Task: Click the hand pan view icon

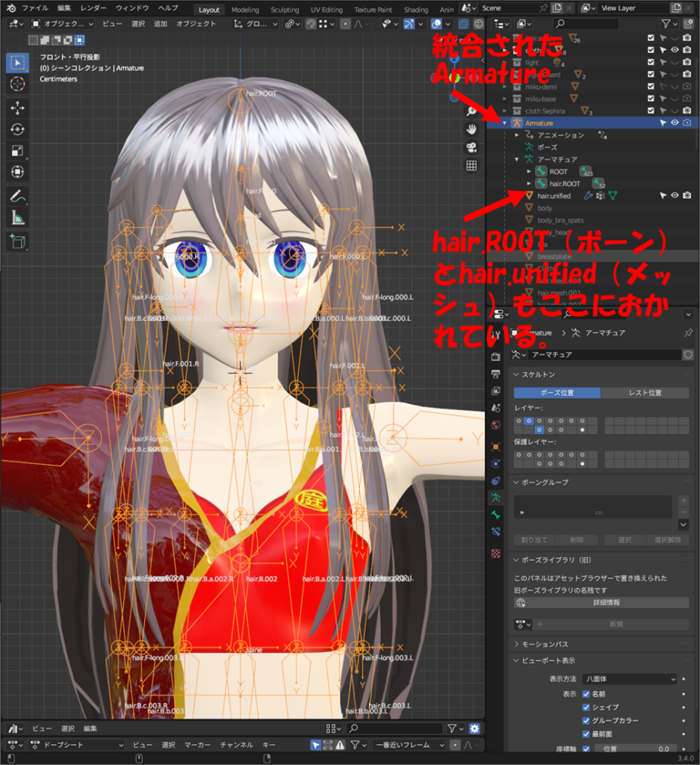Action: click(471, 129)
